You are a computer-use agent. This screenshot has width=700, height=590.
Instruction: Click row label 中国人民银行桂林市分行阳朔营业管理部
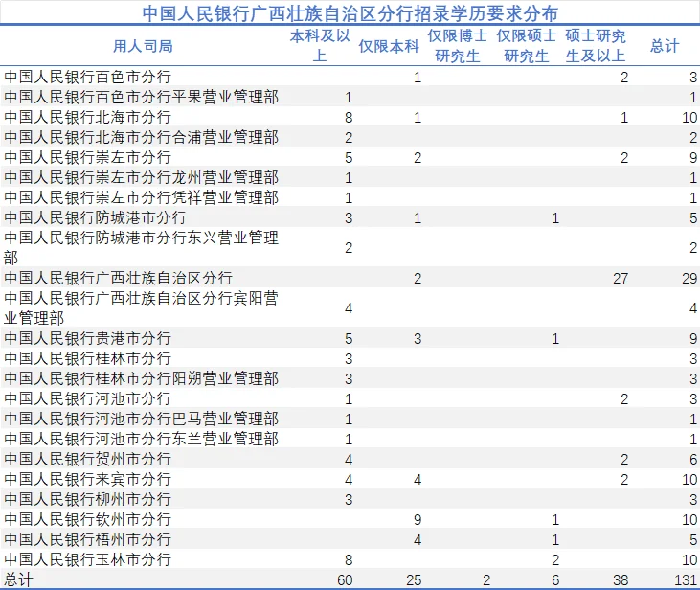pos(141,378)
